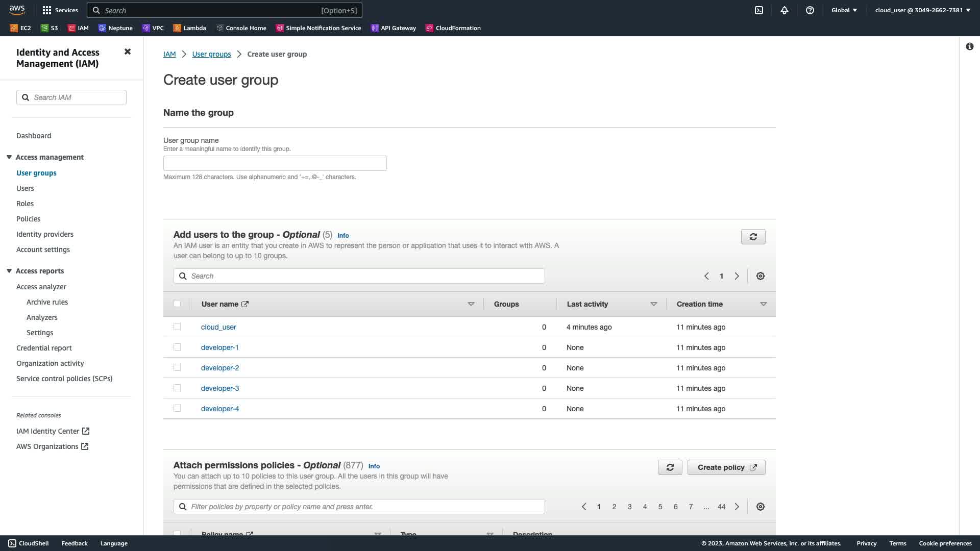Toggle the select-all users checkbox
The width and height of the screenshot is (980, 551).
177,304
